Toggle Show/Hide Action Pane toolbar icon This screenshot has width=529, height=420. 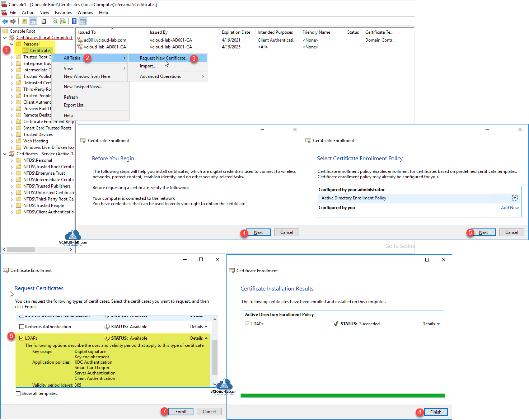tap(83, 21)
